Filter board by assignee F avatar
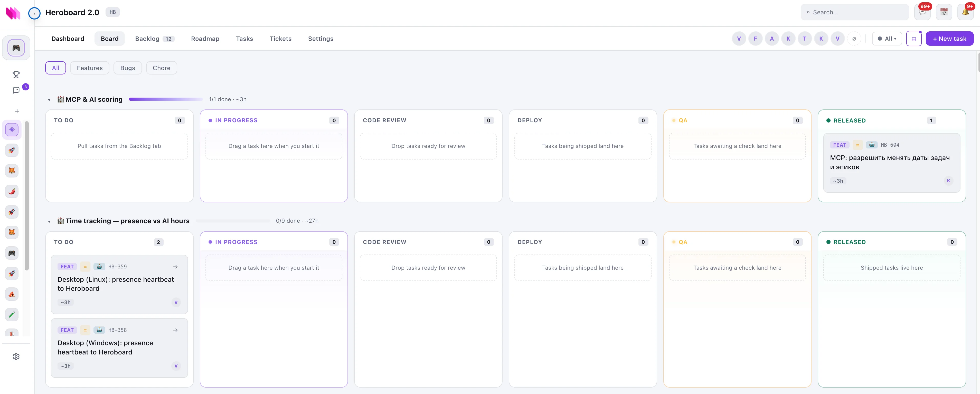This screenshot has width=980, height=394. [755, 39]
